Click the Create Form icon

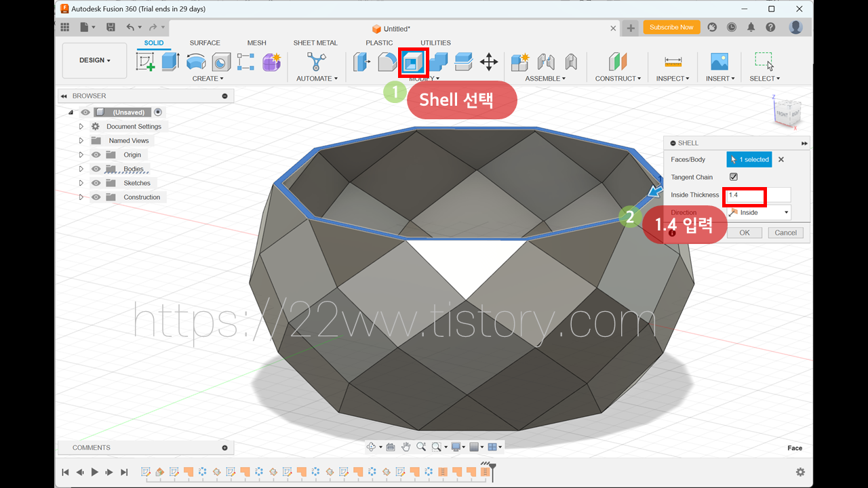271,62
